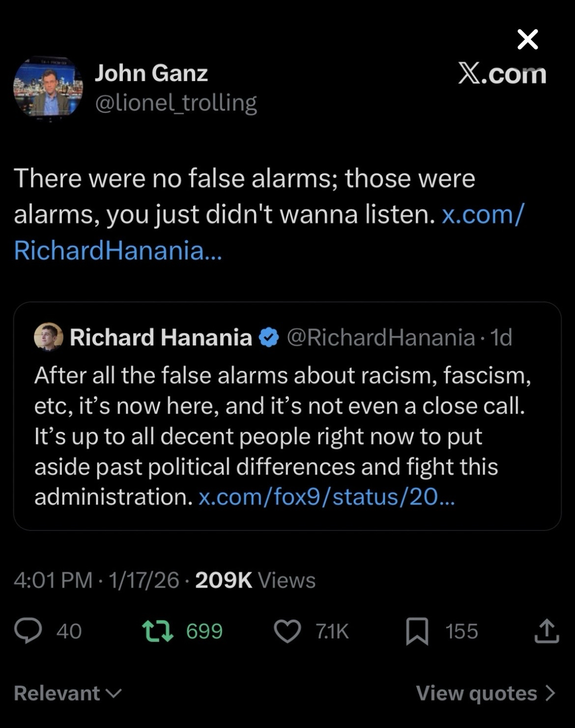Click the 4:01 PM timestamp
575x728 pixels.
coord(53,580)
